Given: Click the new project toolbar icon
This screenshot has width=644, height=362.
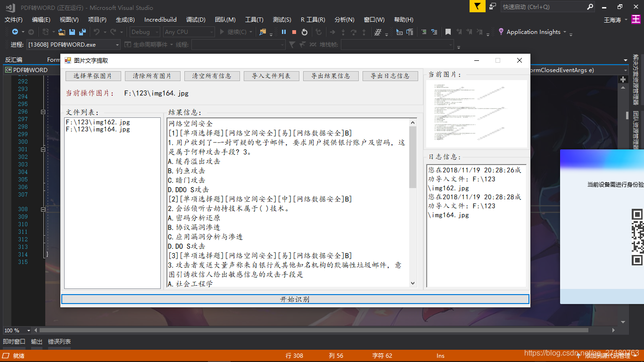Looking at the screenshot, I should pyautogui.click(x=46, y=32).
